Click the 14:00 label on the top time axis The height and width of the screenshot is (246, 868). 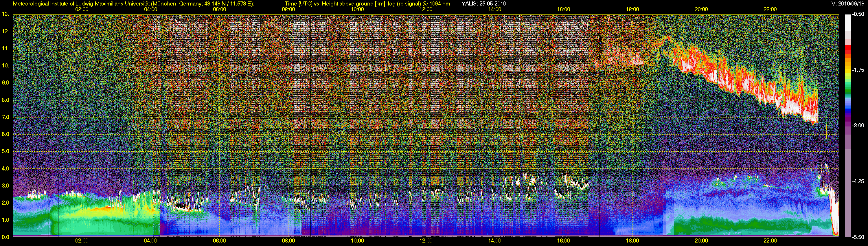click(x=495, y=10)
